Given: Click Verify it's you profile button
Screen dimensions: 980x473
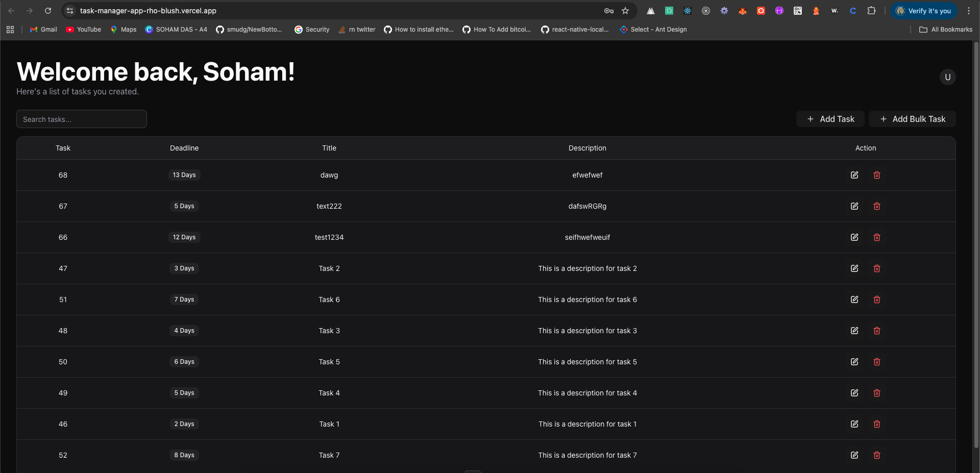Looking at the screenshot, I should click(x=924, y=11).
